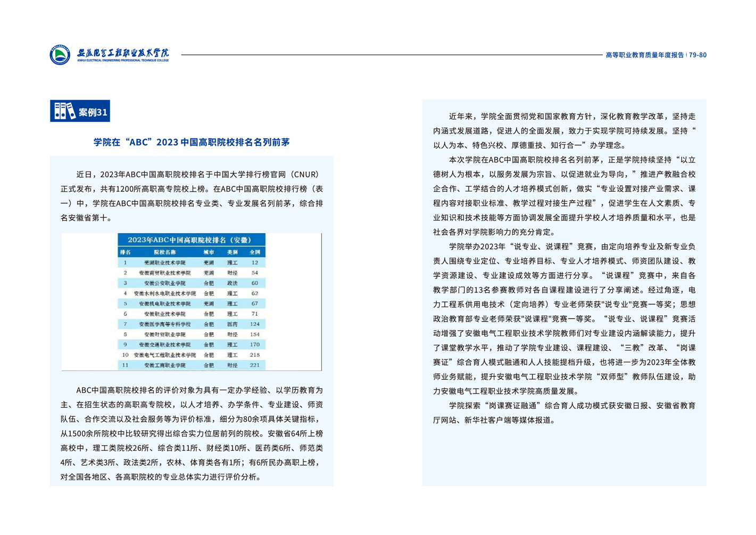Click the paragraph starting with 近日，2023年ABC
Image resolution: width=756 pixels, height=535 pixels.
click(x=192, y=196)
